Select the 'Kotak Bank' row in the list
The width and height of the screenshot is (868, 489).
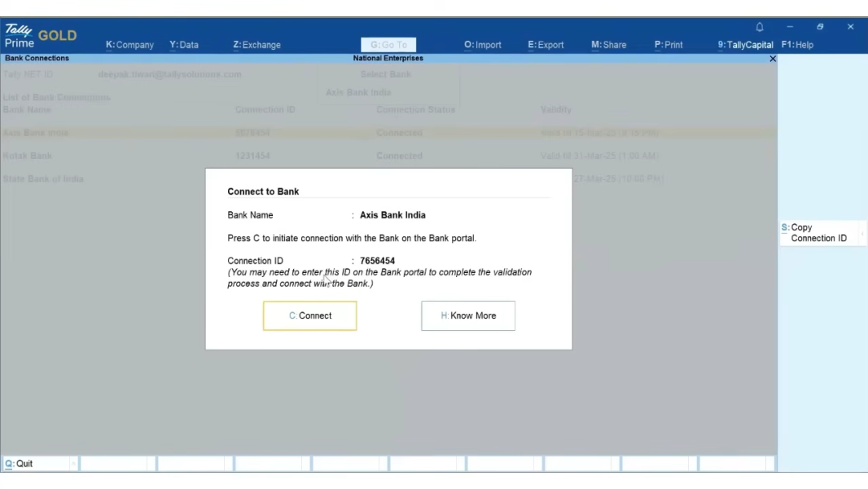[388, 156]
